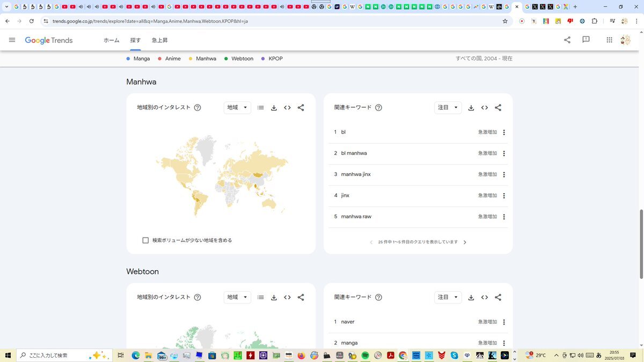Image resolution: width=644 pixels, height=362 pixels.
Task: Click the taskbar search box
Action: [x=64, y=355]
